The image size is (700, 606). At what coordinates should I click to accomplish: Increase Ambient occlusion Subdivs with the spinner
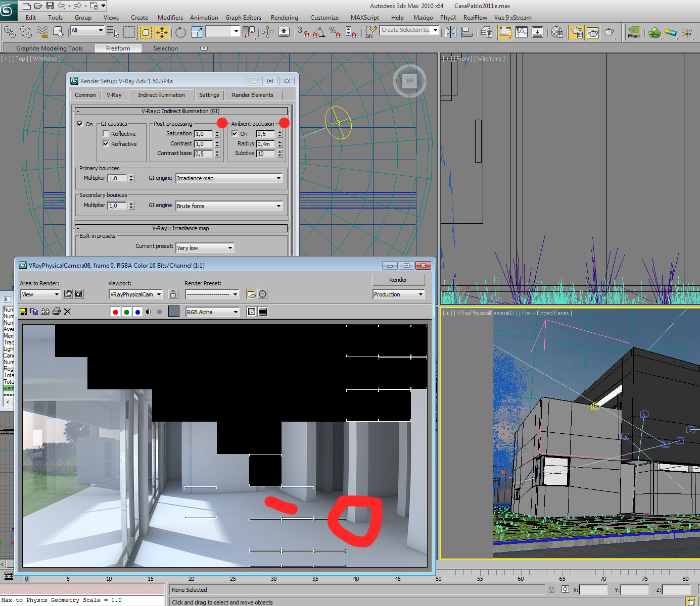point(280,151)
